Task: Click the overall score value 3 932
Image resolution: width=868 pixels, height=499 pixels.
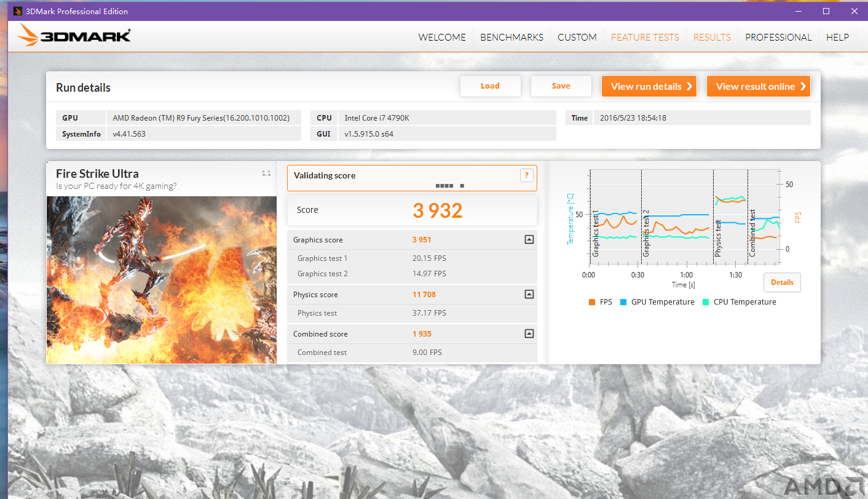Action: (437, 210)
